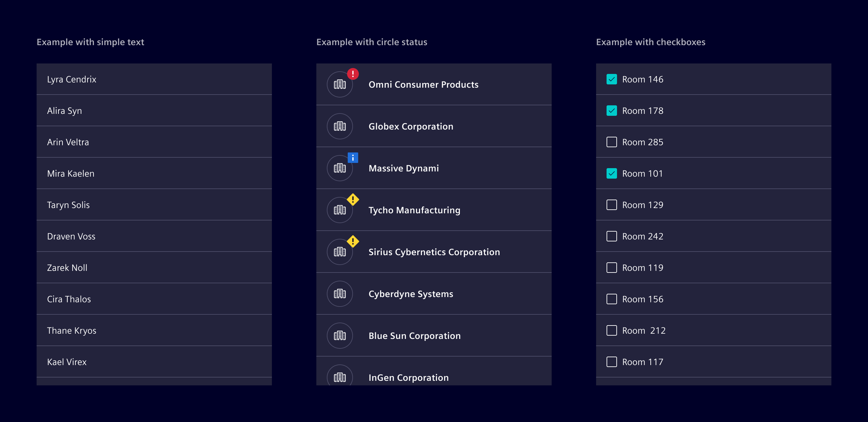Click the Kael Virex list row
The width and height of the screenshot is (868, 422).
pos(67,361)
